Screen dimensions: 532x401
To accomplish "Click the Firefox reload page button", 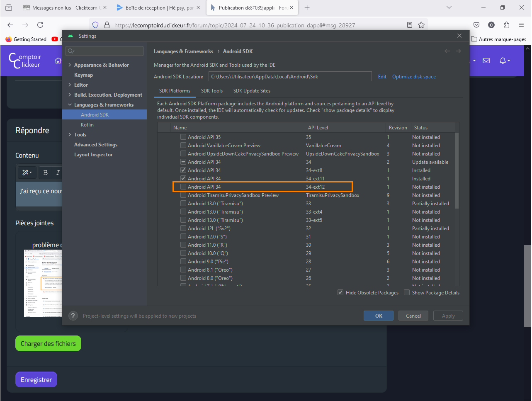I will coord(40,25).
